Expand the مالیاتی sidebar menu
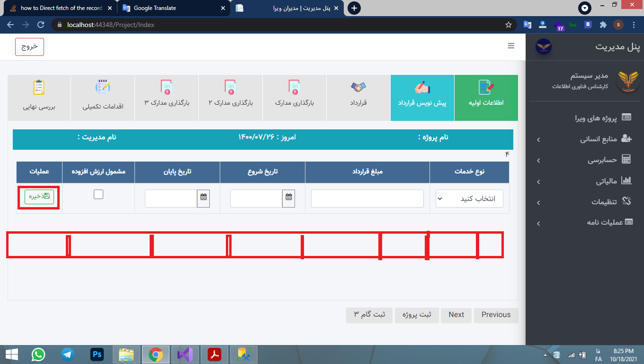Screen dimensions: 644x364 click(x=538, y=182)
